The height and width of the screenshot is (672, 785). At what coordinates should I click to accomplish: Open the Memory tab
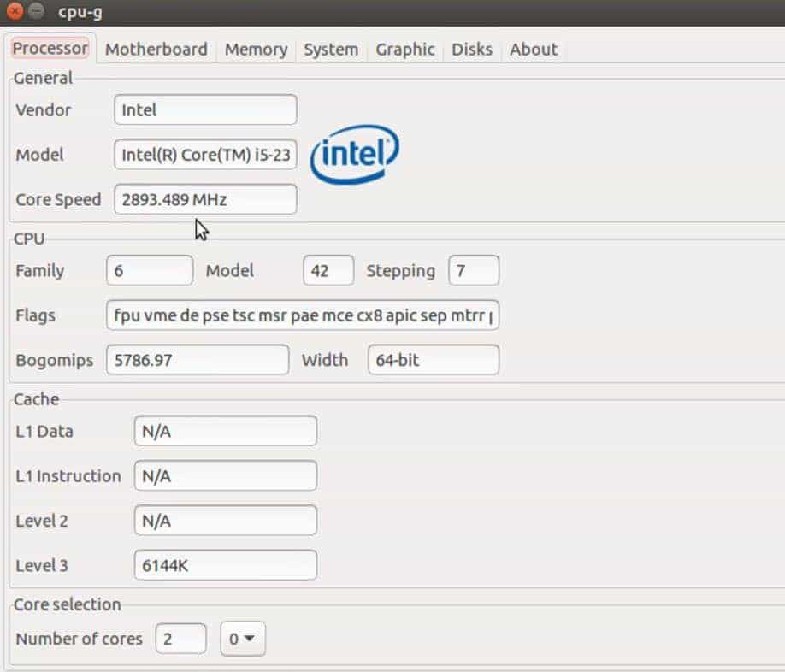[x=256, y=50]
